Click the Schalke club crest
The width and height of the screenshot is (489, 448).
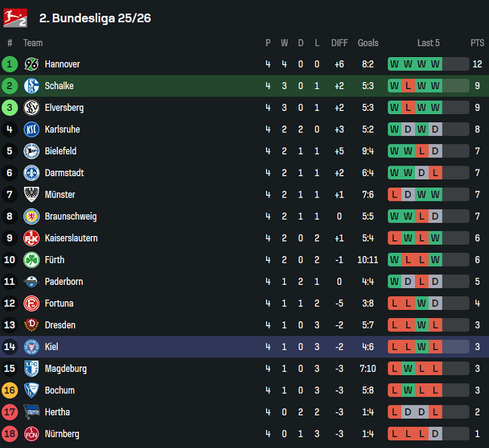pyautogui.click(x=31, y=86)
